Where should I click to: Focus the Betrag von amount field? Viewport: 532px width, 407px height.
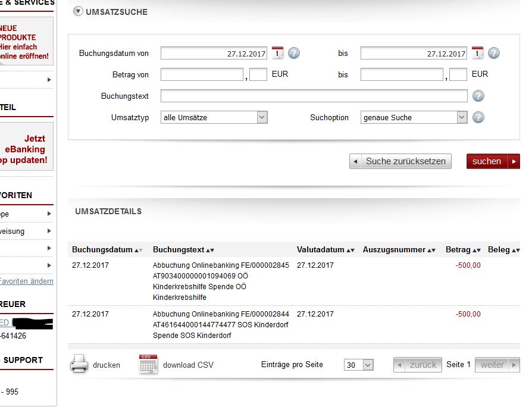click(202, 74)
